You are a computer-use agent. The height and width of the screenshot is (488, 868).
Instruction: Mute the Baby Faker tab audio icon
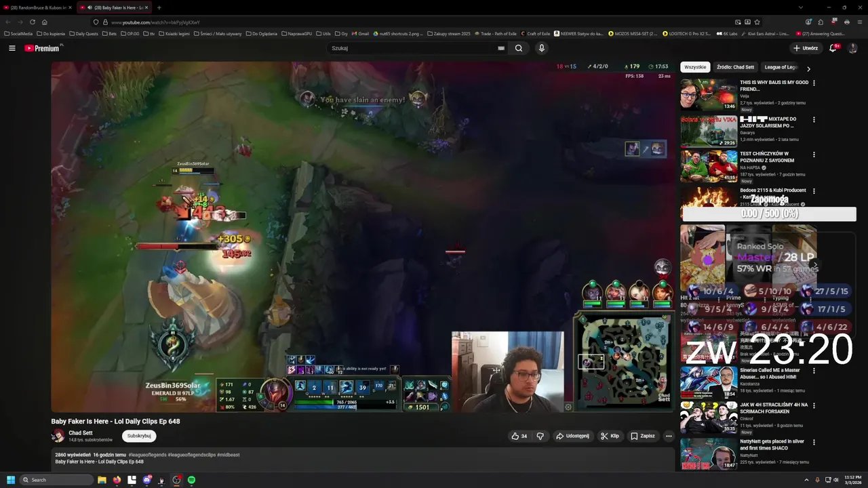(x=91, y=7)
